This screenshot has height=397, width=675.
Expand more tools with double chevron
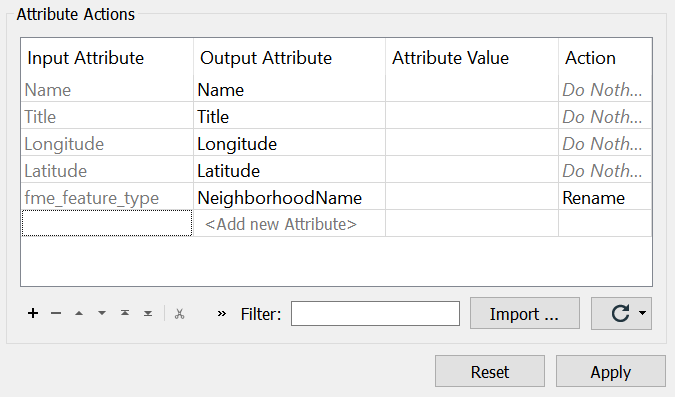click(x=222, y=313)
